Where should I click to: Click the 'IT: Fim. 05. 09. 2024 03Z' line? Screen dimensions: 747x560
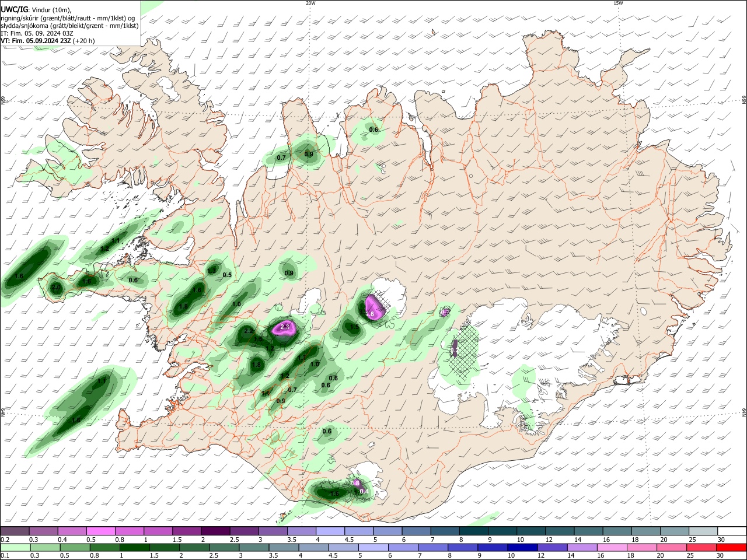pyautogui.click(x=37, y=33)
